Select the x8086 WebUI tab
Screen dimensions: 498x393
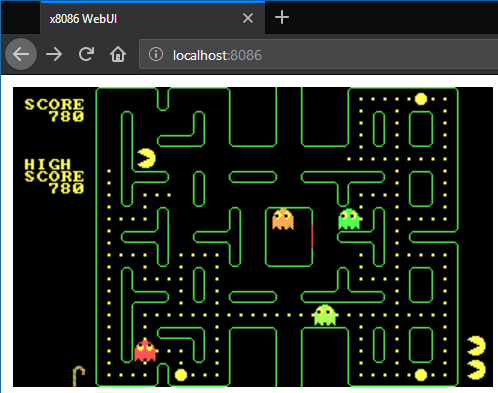pos(153,18)
